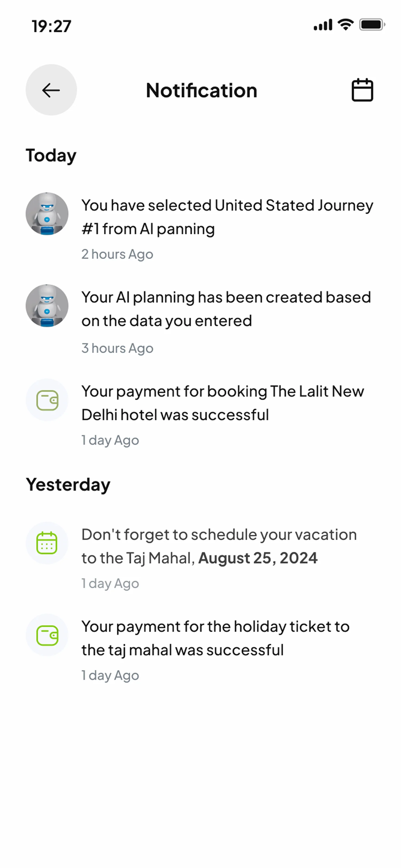Tap robot avatar beside AI planning created notification
Viewport: 401px width, 868px height.
(x=47, y=306)
